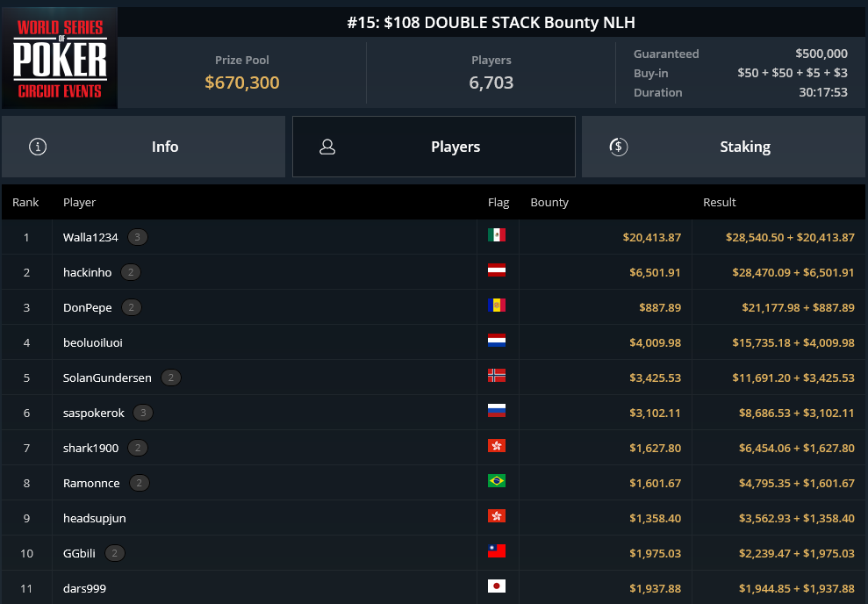
Task: Sort by the Bounty column header
Action: (x=549, y=203)
